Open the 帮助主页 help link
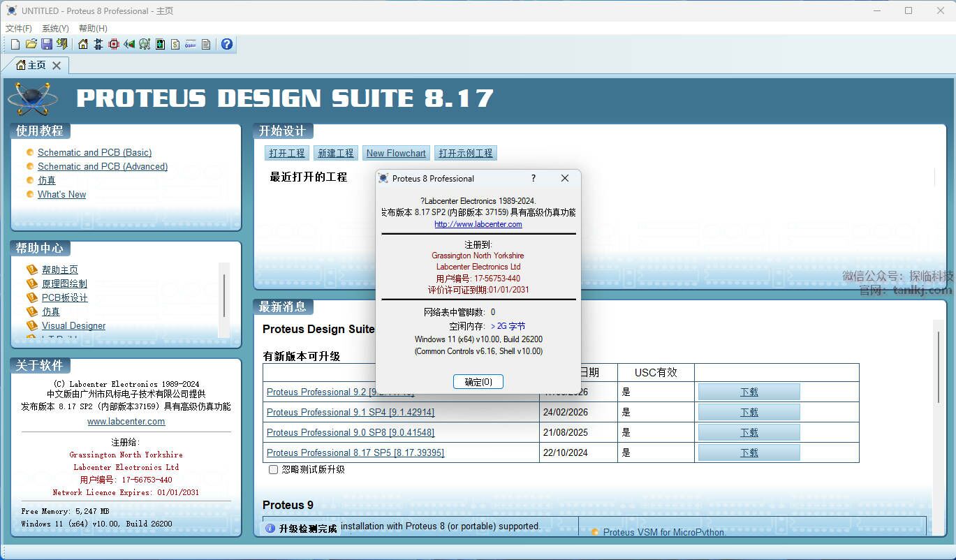956x560 pixels. pos(60,270)
